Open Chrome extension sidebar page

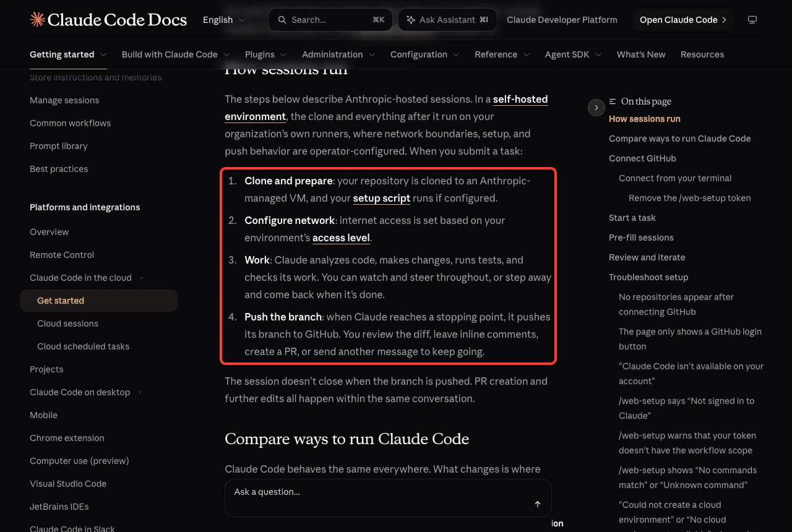67,438
